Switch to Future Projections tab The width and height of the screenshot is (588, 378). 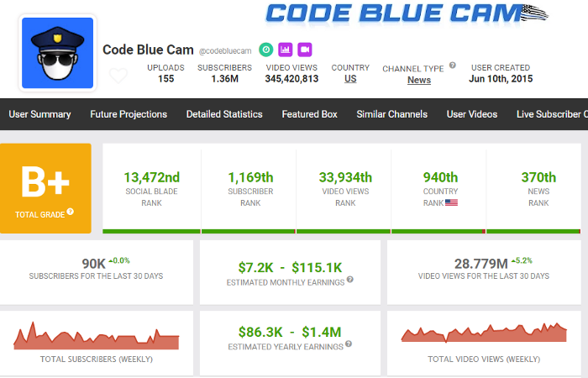click(x=129, y=114)
